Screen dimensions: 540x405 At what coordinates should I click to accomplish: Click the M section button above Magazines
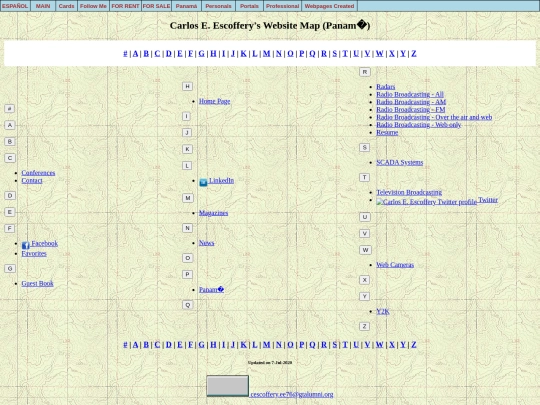(x=188, y=198)
